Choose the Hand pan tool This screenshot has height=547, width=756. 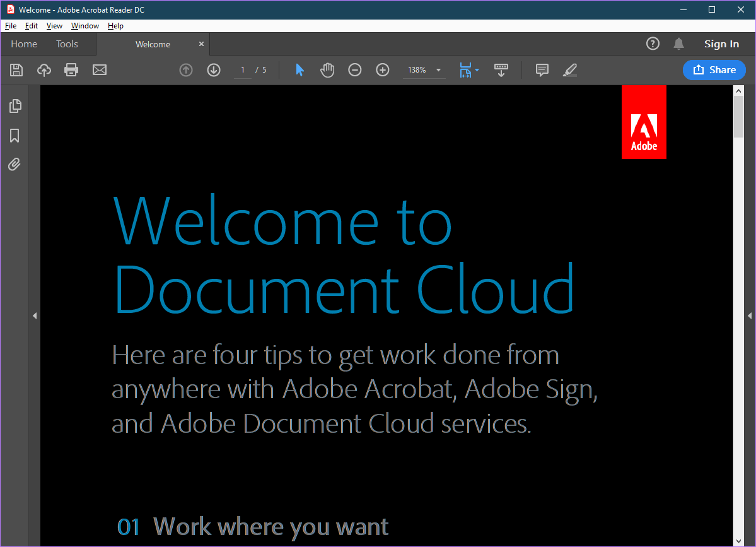(327, 70)
